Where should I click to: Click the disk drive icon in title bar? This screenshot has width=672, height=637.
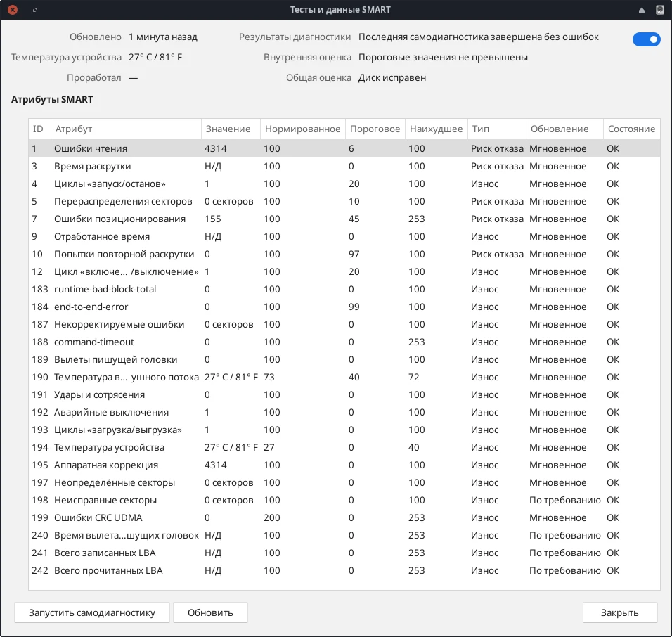pos(660,10)
